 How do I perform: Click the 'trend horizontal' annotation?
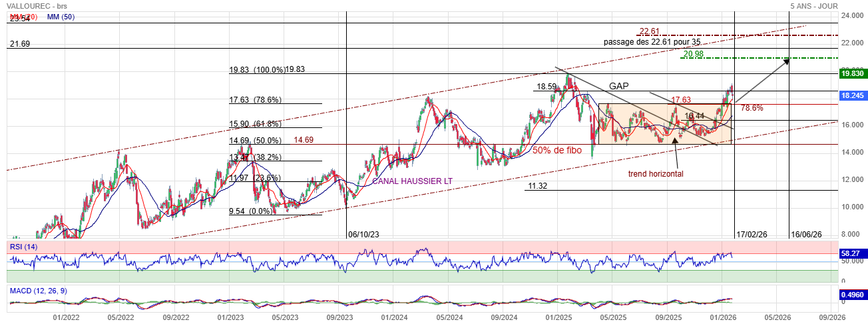pyautogui.click(x=656, y=173)
